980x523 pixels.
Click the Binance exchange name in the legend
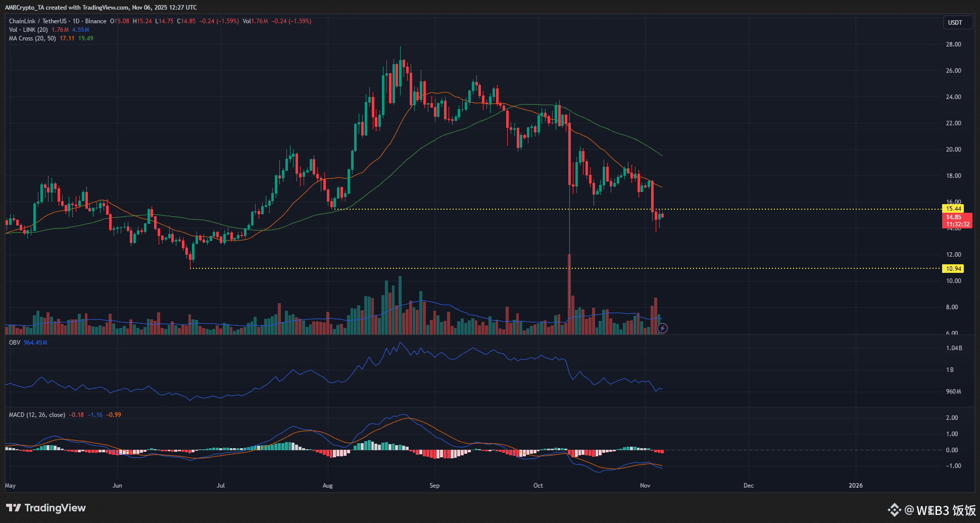[95, 21]
